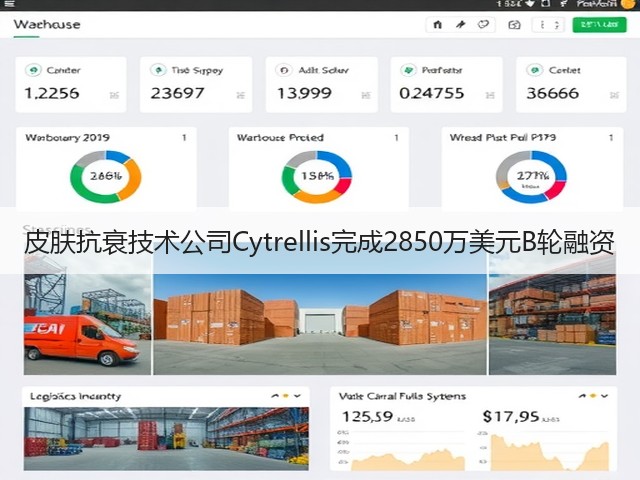Select the $17,95 figure
640x480 pixels.
pos(511,417)
